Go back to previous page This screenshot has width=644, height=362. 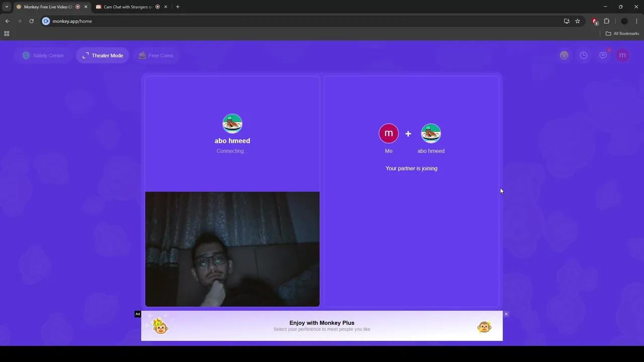[x=7, y=21]
